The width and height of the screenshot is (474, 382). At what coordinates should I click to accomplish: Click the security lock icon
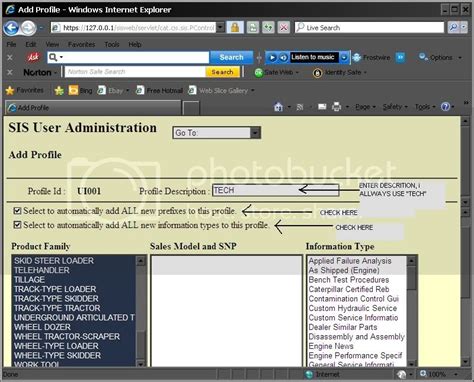click(x=235, y=28)
